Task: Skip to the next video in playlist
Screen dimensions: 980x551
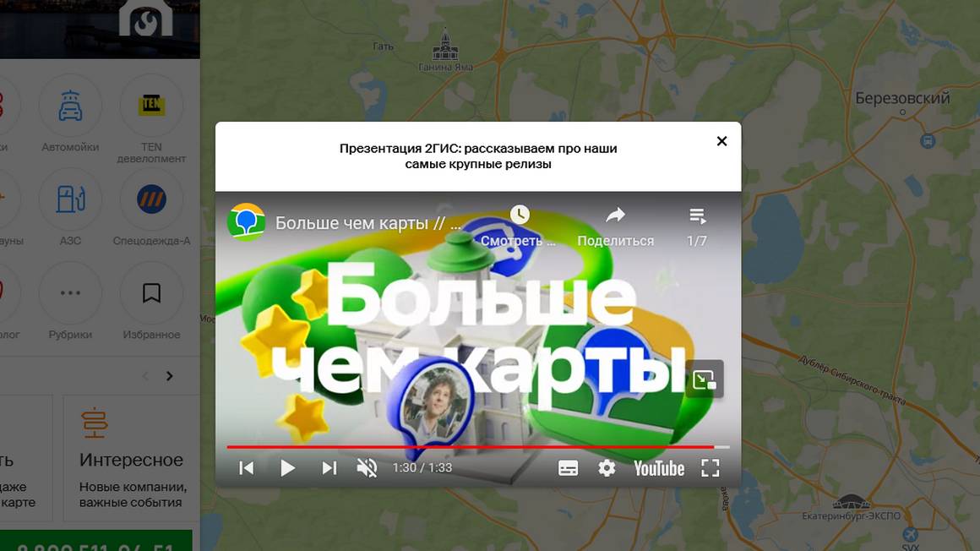Action: 329,468
